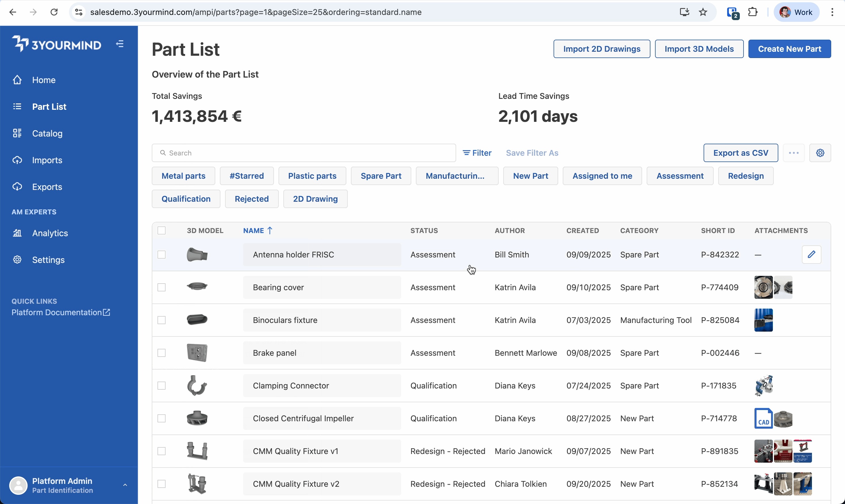Image resolution: width=845 pixels, height=504 pixels.
Task: Bookmark page with the star icon
Action: click(x=703, y=12)
